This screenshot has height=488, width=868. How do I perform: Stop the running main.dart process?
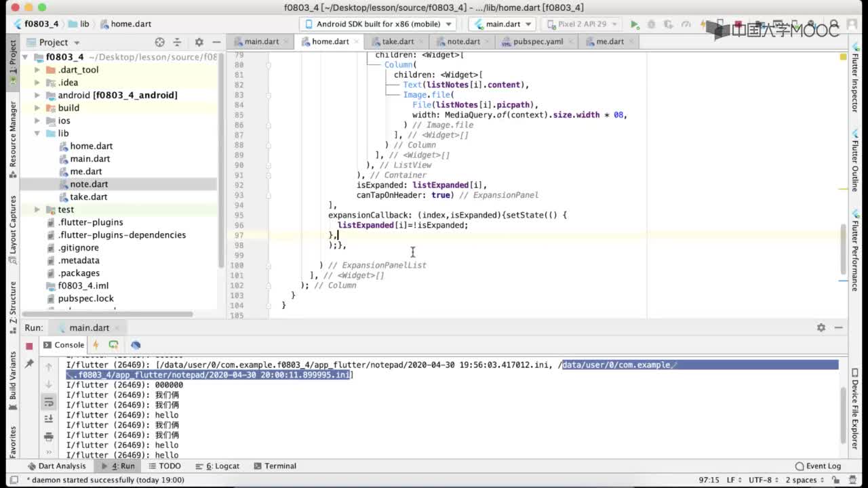point(29,346)
